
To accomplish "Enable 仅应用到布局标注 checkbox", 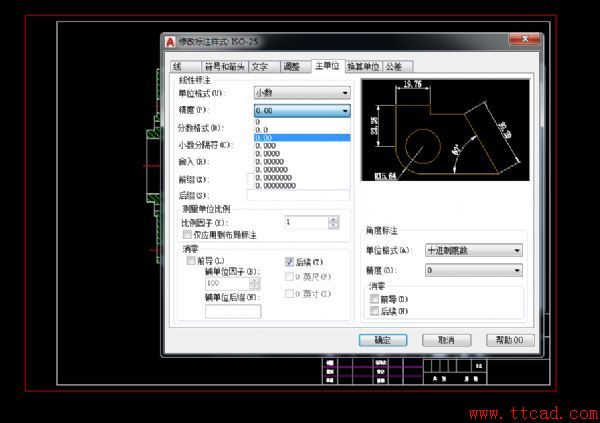I will pos(187,234).
